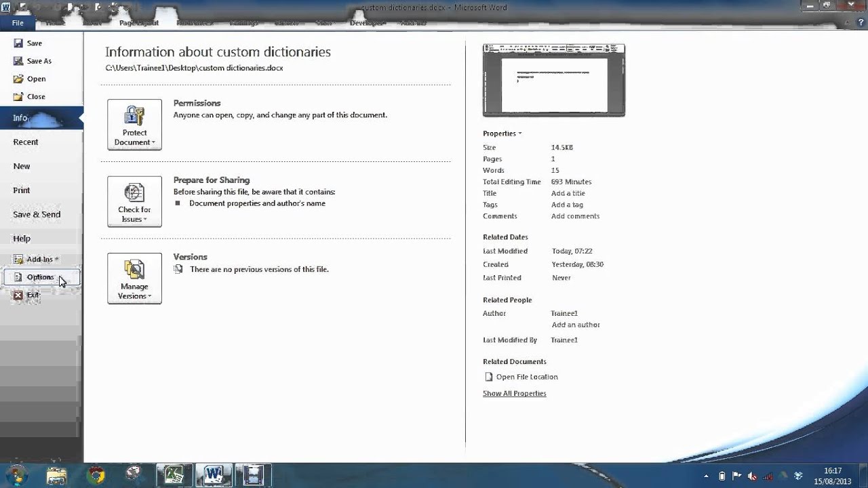868x488 pixels.
Task: Launch Google Chrome from the taskbar
Action: (96, 475)
